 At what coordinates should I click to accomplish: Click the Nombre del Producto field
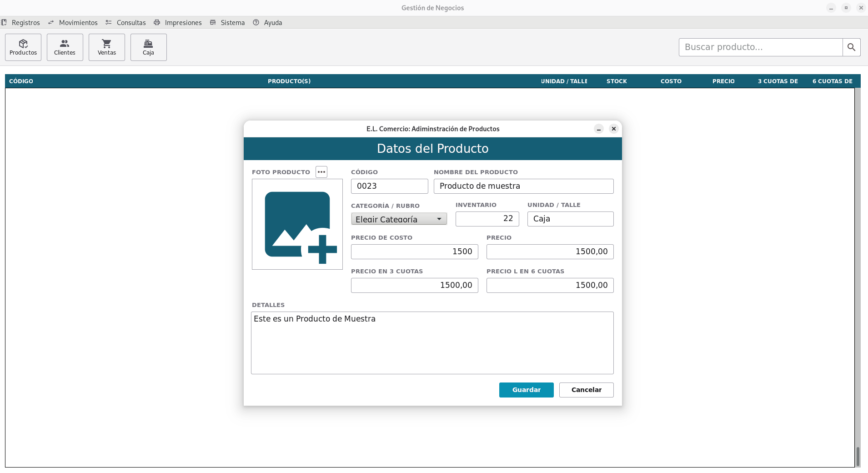click(x=523, y=186)
